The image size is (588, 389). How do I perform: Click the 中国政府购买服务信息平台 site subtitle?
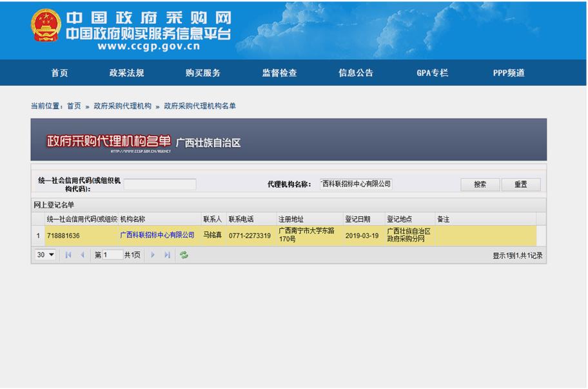(148, 34)
